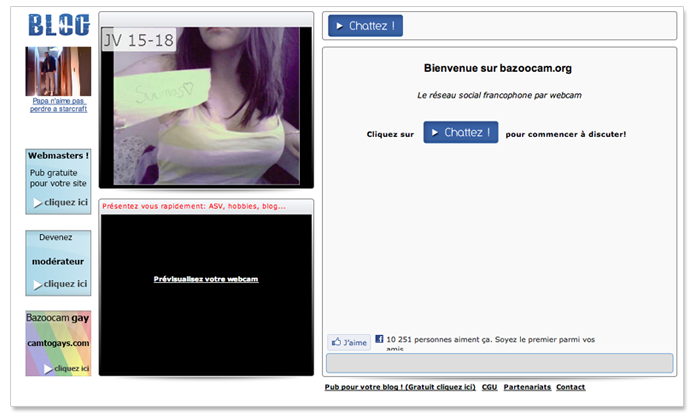
Task: Click the arrow icon in Webmasters ad
Action: pos(37,203)
